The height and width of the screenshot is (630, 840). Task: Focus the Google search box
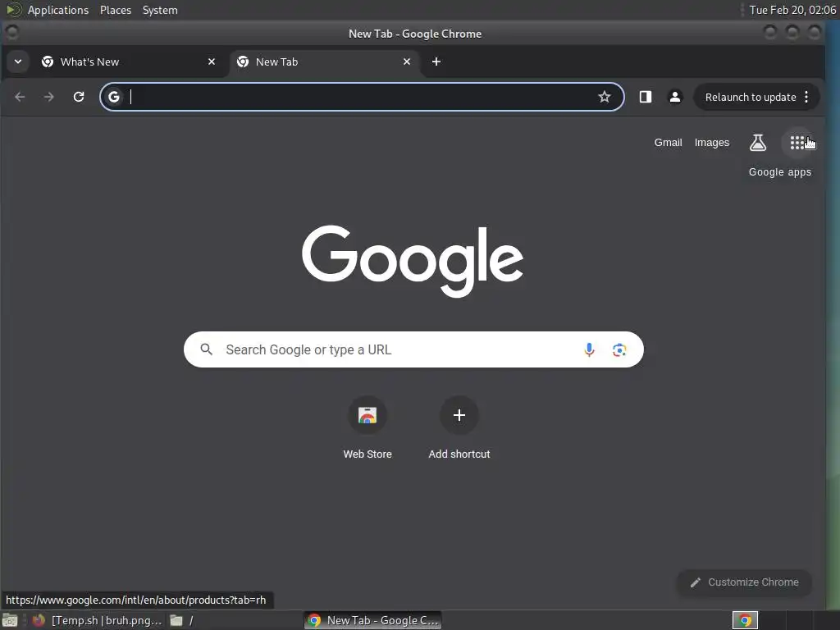click(413, 349)
